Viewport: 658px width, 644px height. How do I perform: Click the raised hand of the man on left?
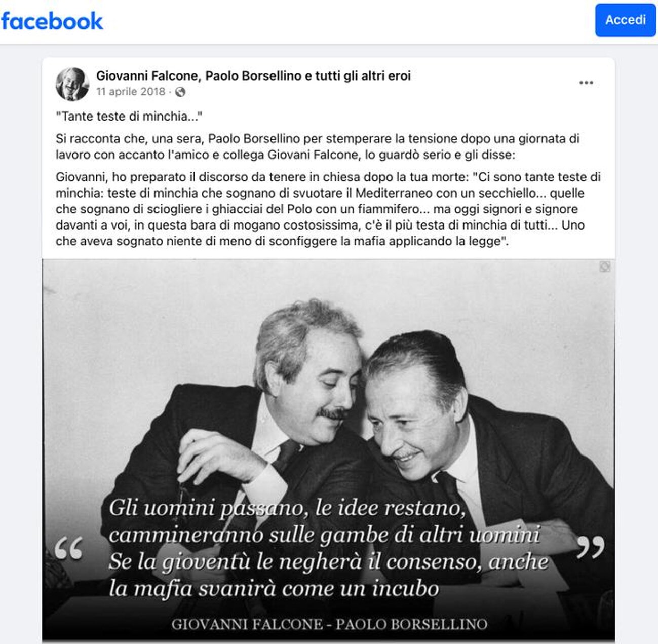point(218,453)
